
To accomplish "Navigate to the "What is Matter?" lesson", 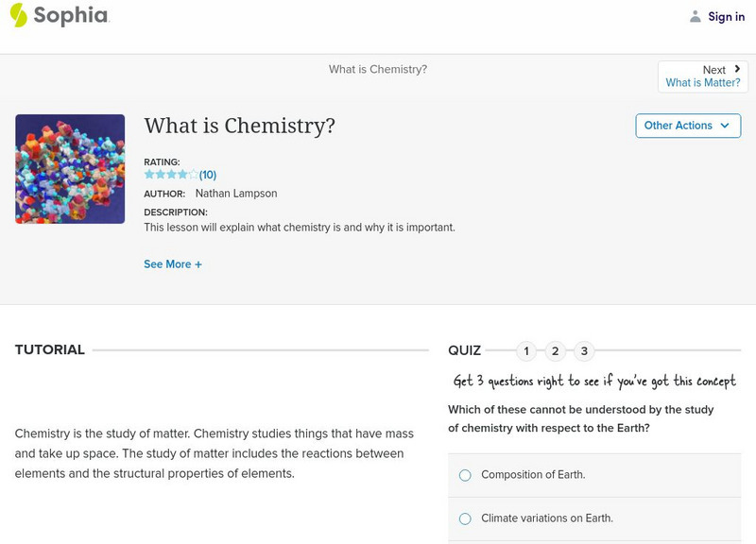I will click(702, 82).
